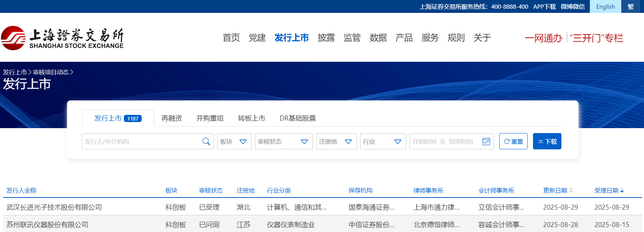Switch to traditional Chinese 繁
The image size is (644, 232).
click(x=631, y=6)
